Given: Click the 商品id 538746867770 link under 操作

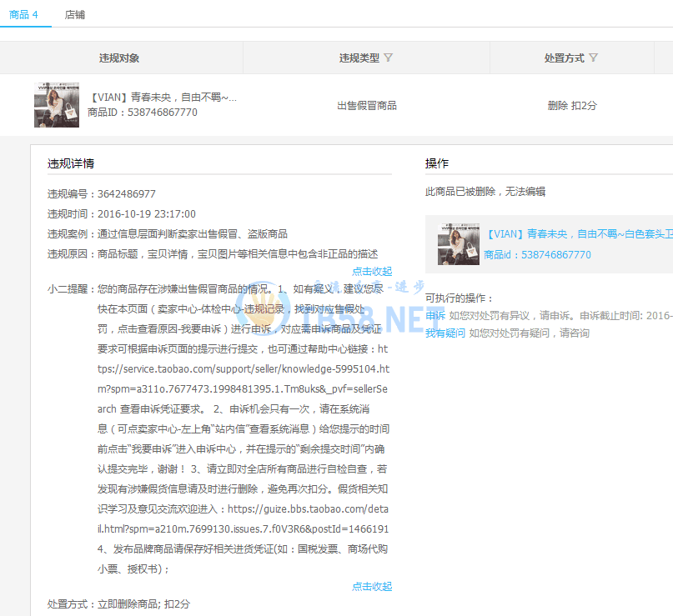Looking at the screenshot, I should (537, 255).
